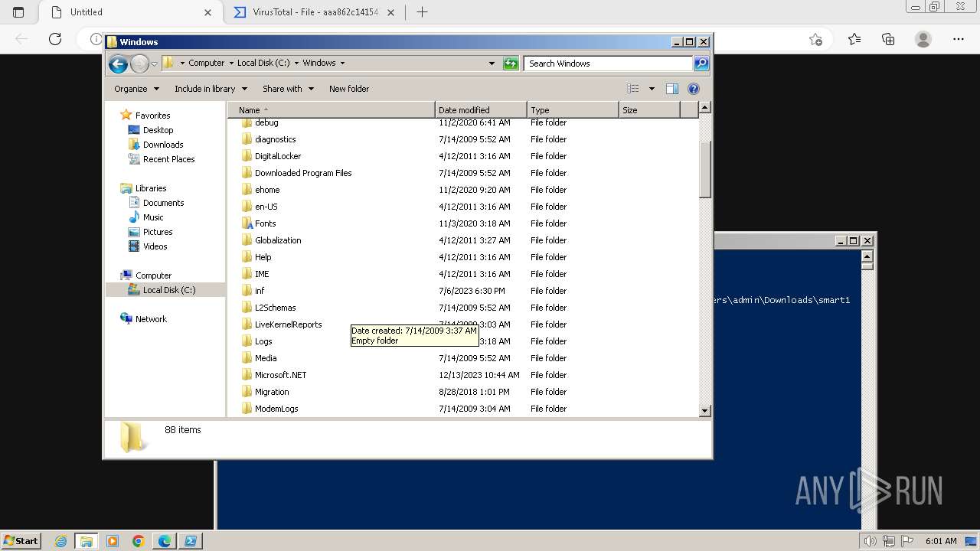
Task: Click the Explorer forward navigation arrow
Action: [x=139, y=64]
